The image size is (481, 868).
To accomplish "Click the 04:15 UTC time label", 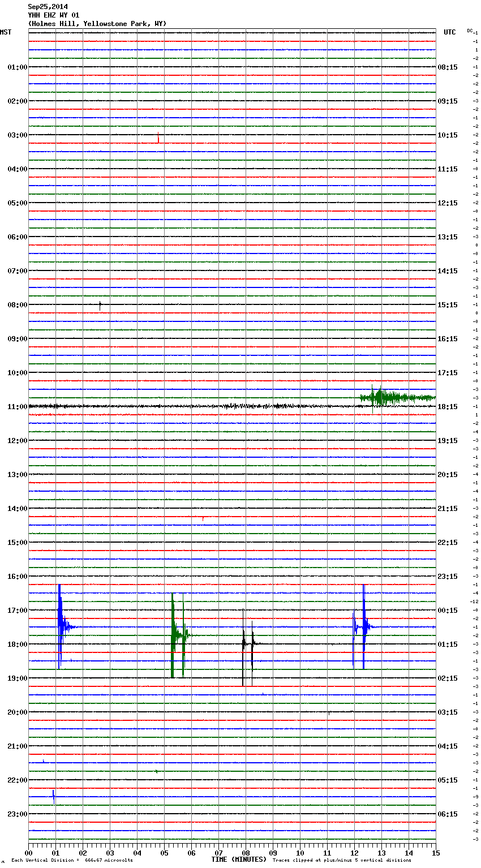I will (x=448, y=746).
